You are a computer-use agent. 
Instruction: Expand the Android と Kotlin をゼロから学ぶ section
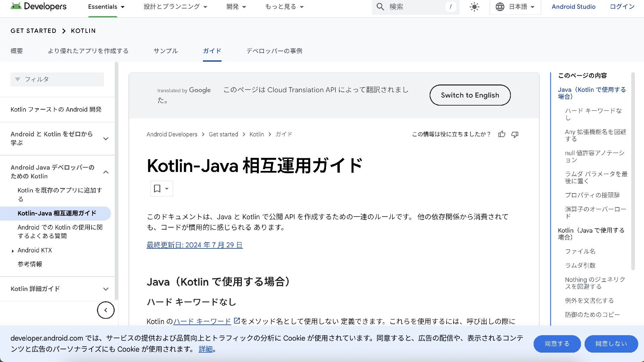point(106,138)
